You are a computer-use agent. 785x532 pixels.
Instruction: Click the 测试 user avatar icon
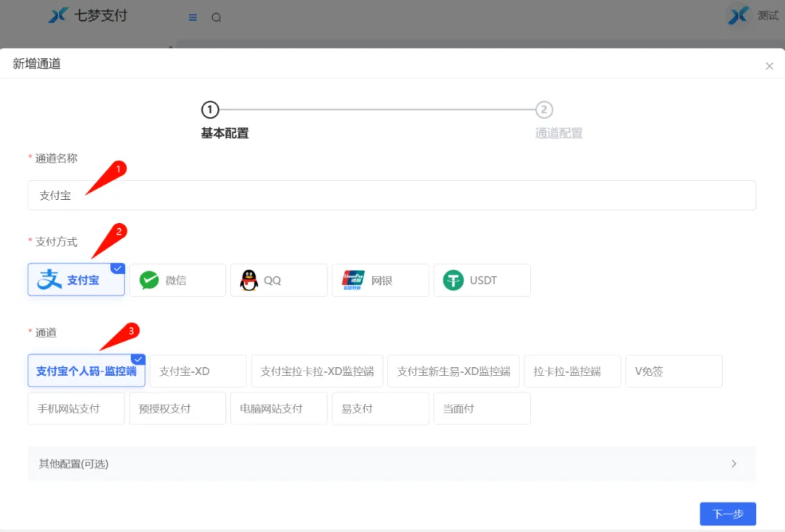[738, 15]
